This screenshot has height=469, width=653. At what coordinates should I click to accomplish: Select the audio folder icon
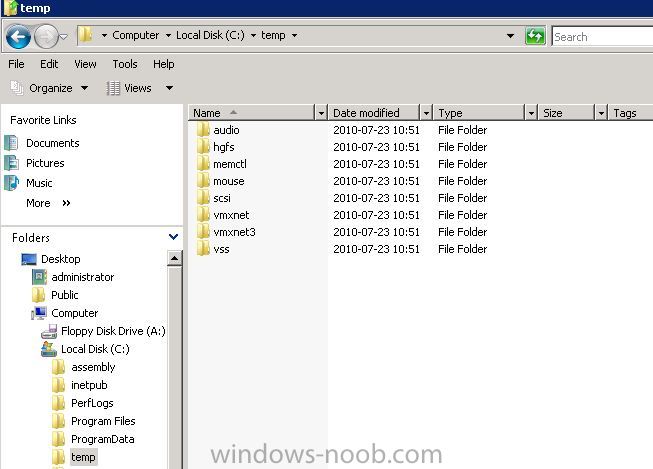203,130
